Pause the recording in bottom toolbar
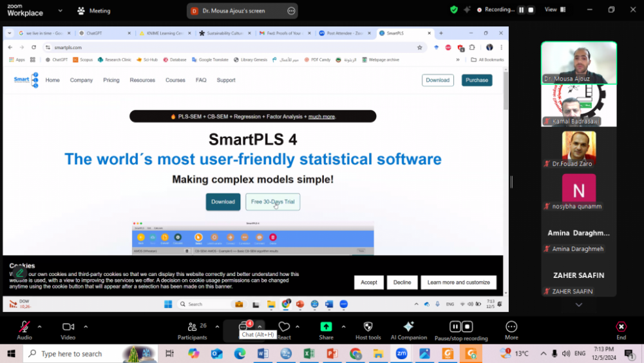Viewport: 644px width, 363px height. (455, 326)
